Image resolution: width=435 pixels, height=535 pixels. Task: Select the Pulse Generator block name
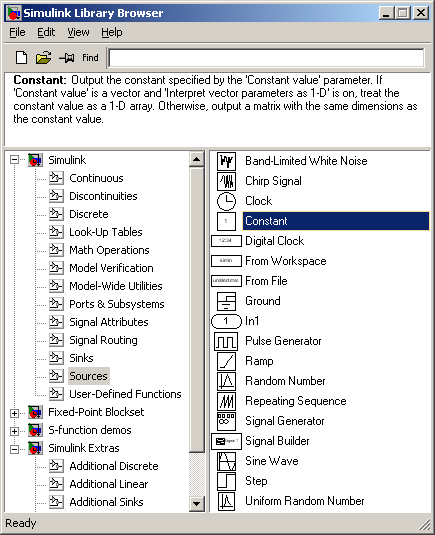283,341
